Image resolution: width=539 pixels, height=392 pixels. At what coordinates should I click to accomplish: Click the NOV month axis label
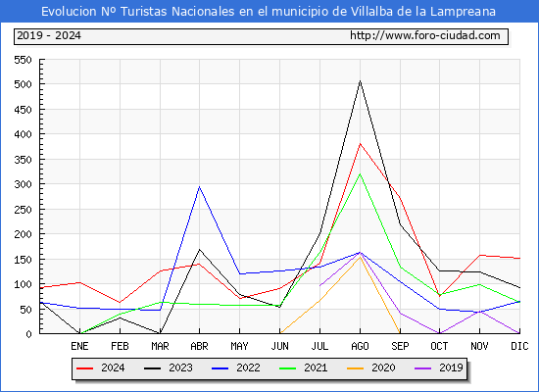tap(479, 346)
